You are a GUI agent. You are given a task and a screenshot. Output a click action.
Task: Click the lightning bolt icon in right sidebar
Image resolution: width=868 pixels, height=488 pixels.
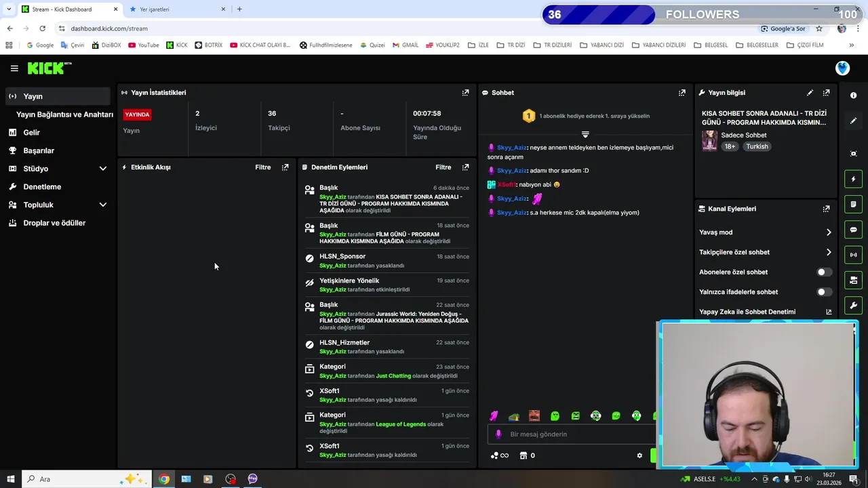click(854, 179)
